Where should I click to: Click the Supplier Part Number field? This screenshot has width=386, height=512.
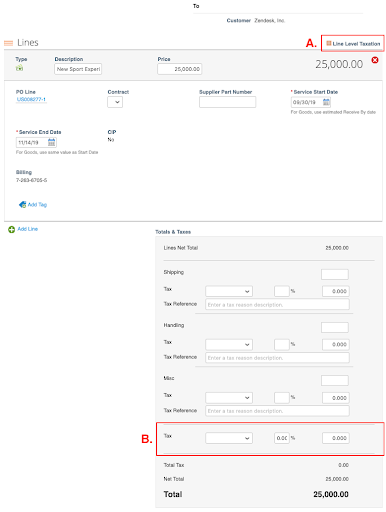pyautogui.click(x=227, y=102)
